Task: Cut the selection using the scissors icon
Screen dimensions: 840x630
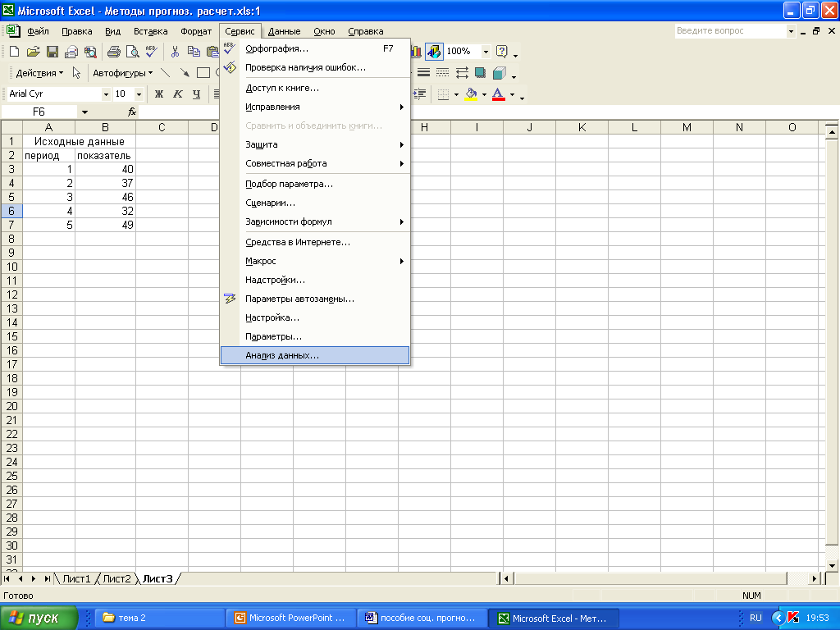Action: [x=175, y=52]
